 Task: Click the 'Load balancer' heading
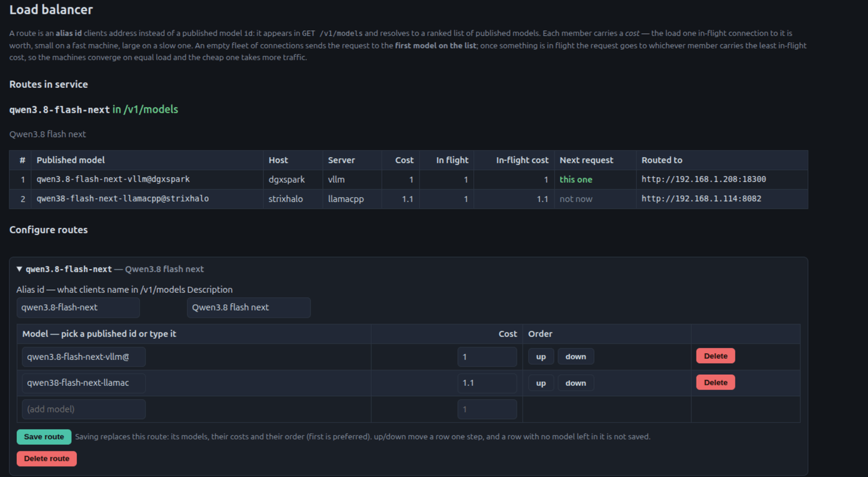coord(51,10)
